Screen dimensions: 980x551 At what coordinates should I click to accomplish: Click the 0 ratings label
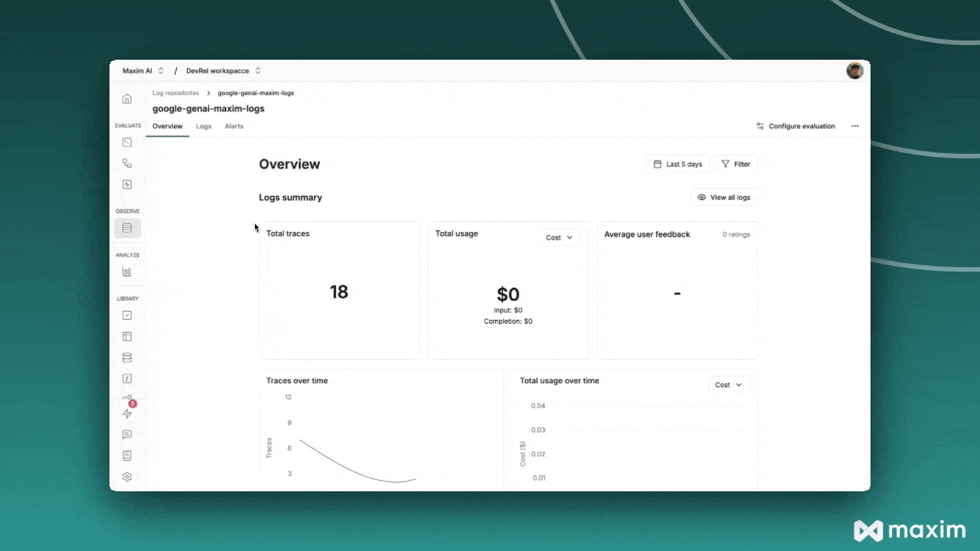[x=737, y=234]
